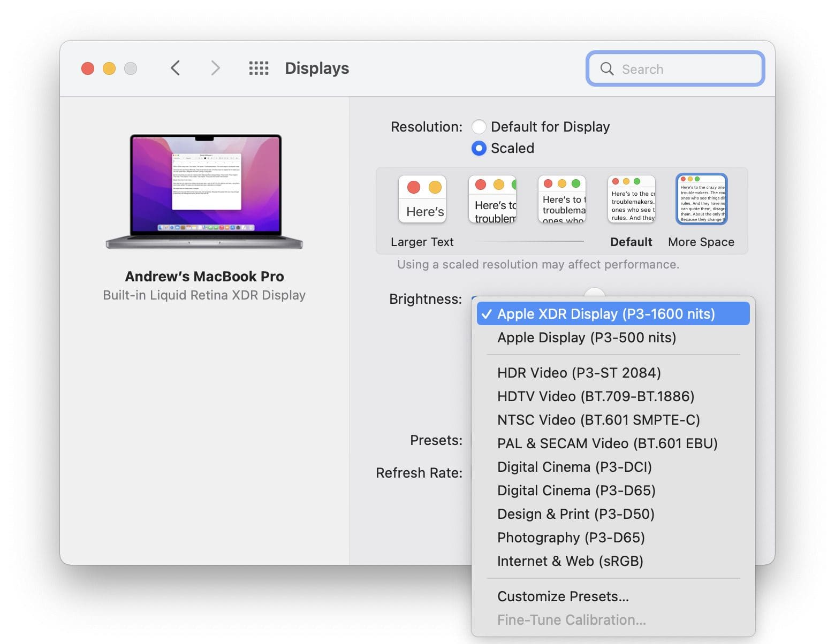Go forward with the right chevron
The height and width of the screenshot is (644, 835).
[215, 68]
